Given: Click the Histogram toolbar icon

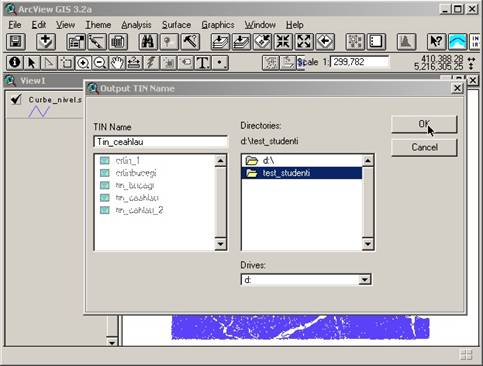Looking at the screenshot, I should [x=406, y=42].
